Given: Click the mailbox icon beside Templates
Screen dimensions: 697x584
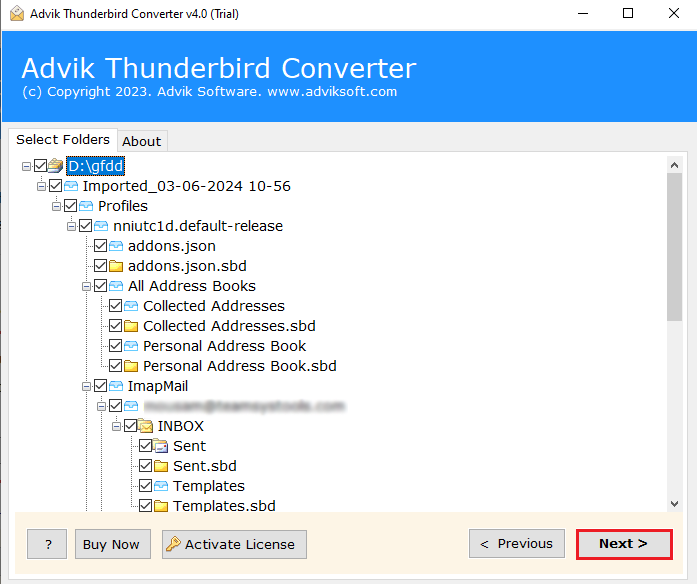Looking at the screenshot, I should pyautogui.click(x=161, y=486).
